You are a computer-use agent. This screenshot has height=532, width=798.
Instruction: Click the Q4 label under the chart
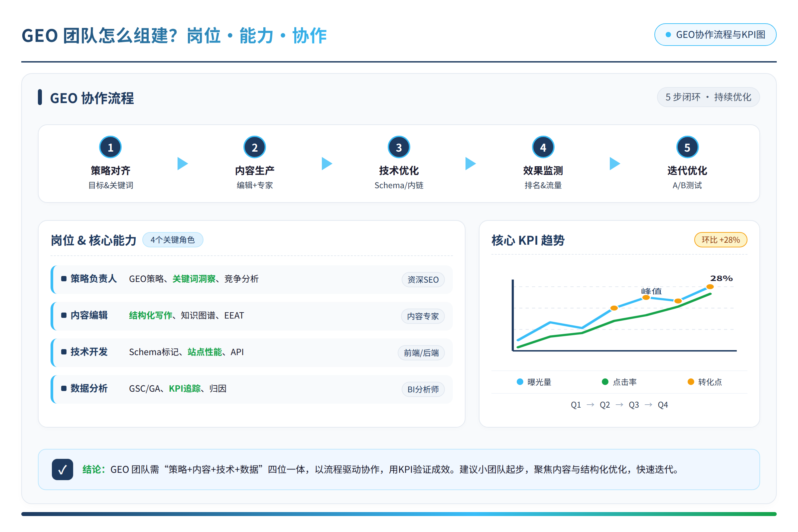663,405
